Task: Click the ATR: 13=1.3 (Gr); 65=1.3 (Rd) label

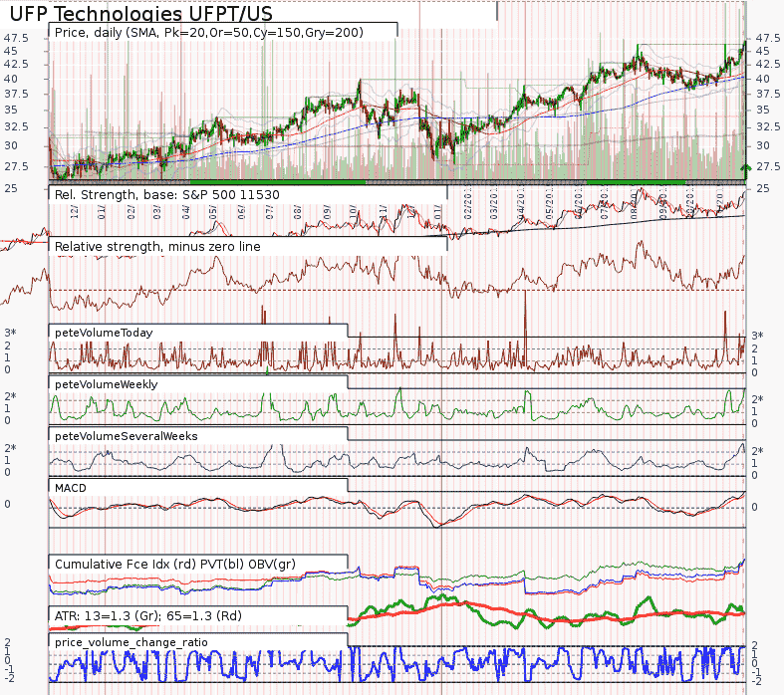Action: coord(148,616)
